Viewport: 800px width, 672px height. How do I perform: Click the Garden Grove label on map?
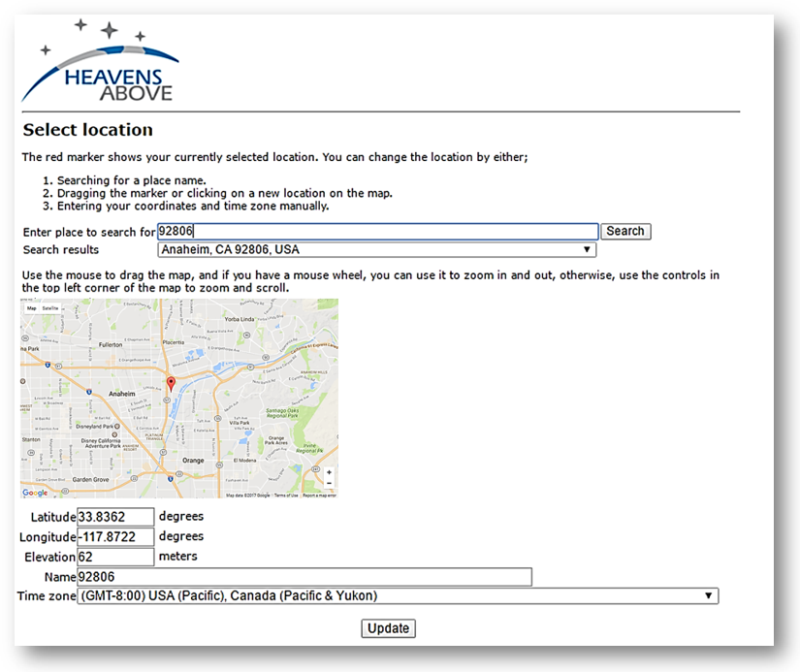(90, 479)
